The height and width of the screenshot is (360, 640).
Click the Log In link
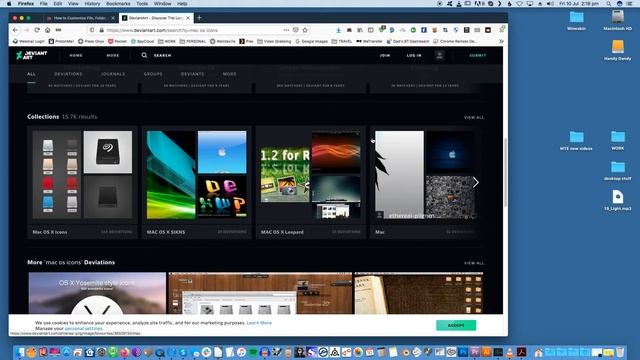[x=414, y=56]
